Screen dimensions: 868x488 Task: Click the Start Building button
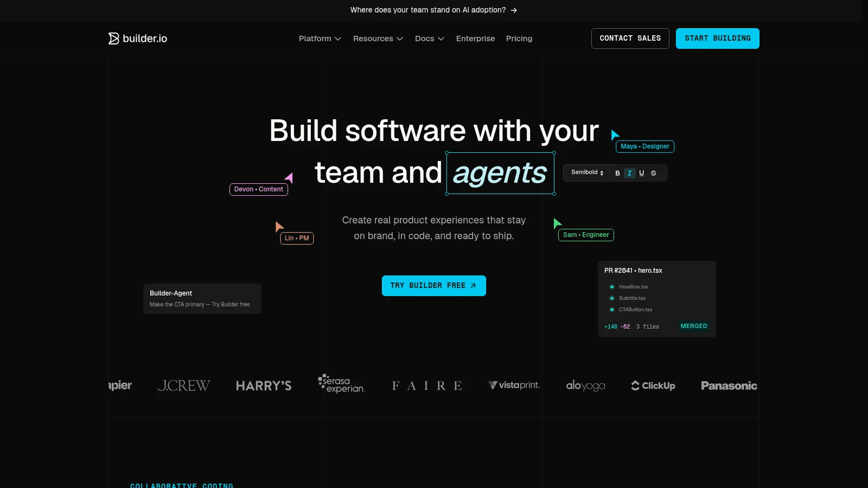click(x=718, y=38)
